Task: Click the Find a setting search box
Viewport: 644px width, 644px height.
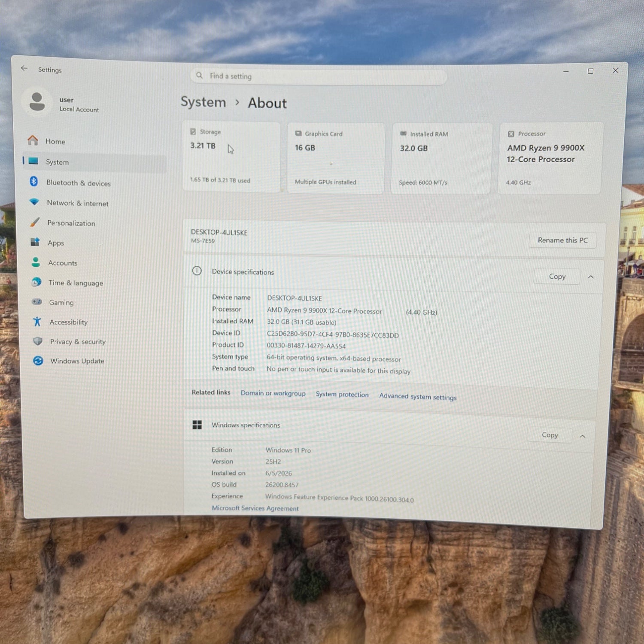Action: [x=318, y=76]
